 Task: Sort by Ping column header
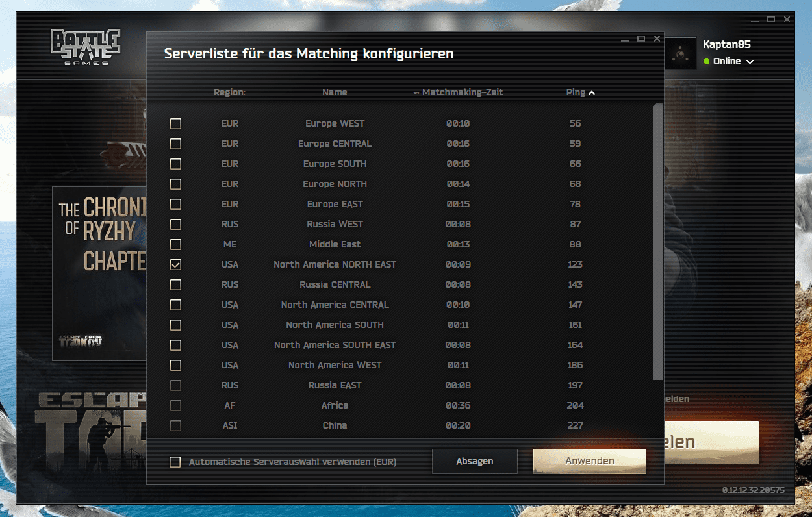580,92
